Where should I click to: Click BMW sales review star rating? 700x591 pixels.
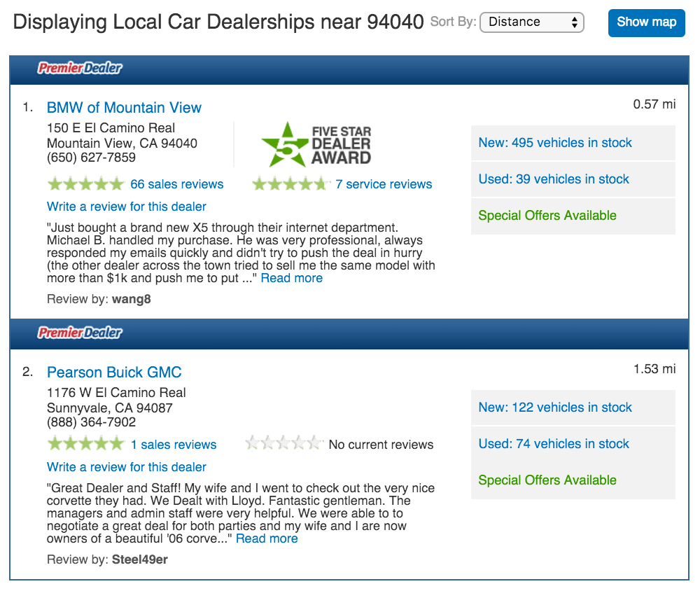[85, 184]
